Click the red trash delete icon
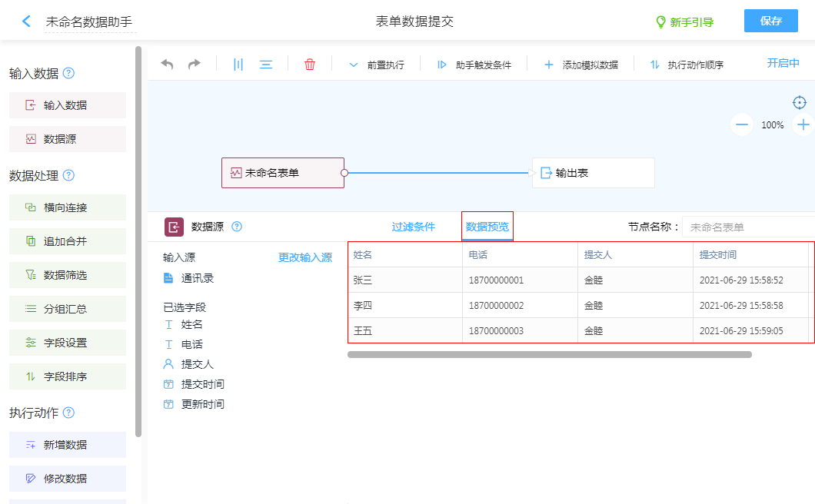 coord(310,65)
